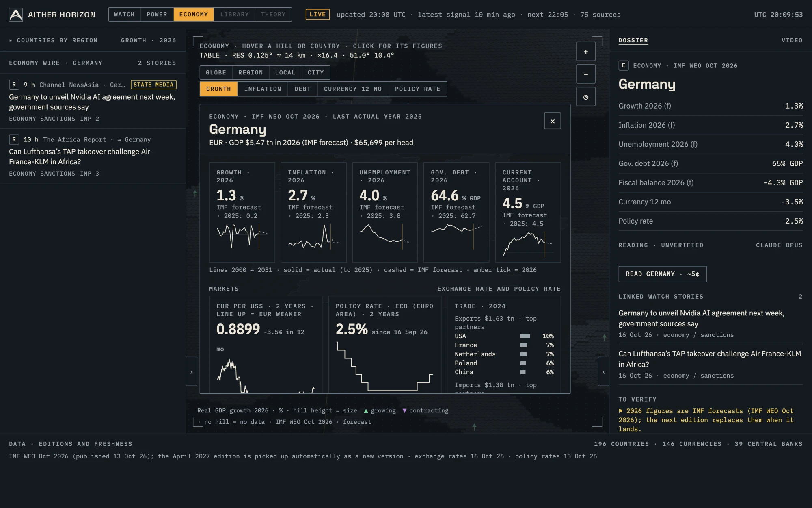
Task: Click the '75 sources' status text
Action: point(600,15)
